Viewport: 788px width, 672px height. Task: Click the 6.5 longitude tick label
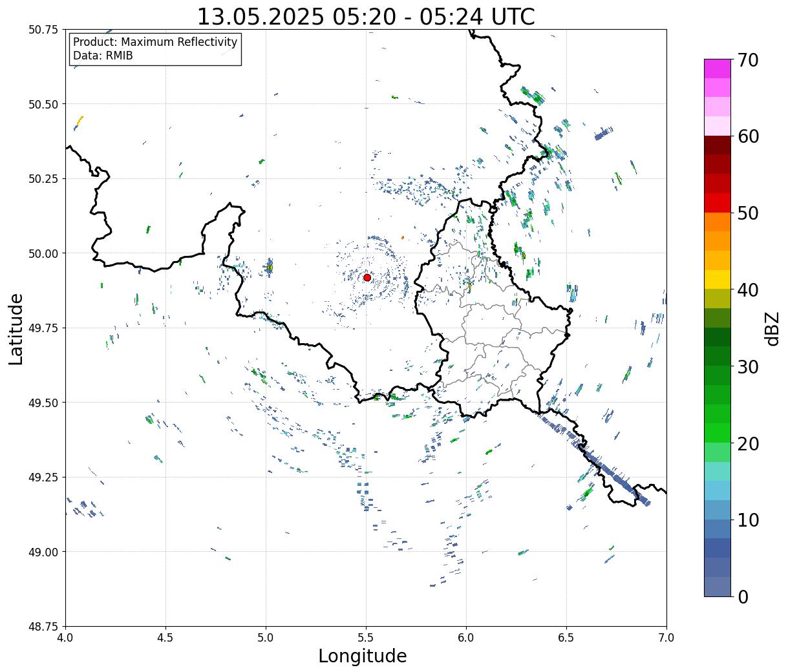(566, 637)
